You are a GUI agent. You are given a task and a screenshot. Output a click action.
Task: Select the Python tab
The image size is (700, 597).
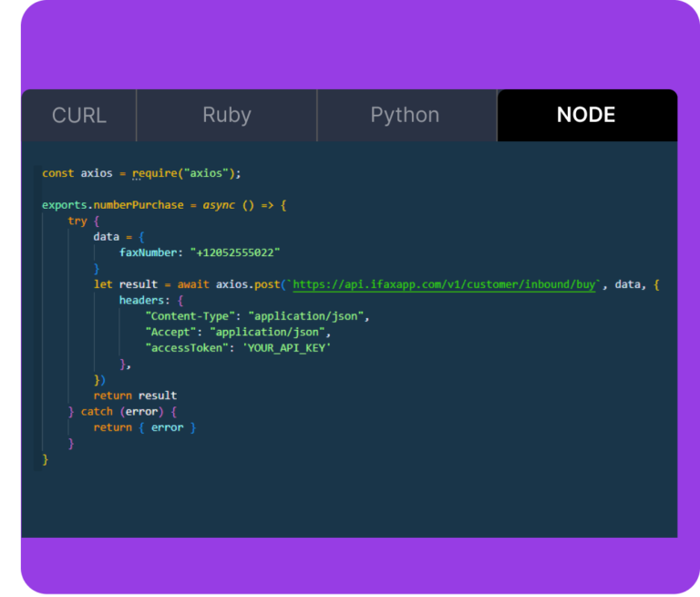click(x=405, y=116)
